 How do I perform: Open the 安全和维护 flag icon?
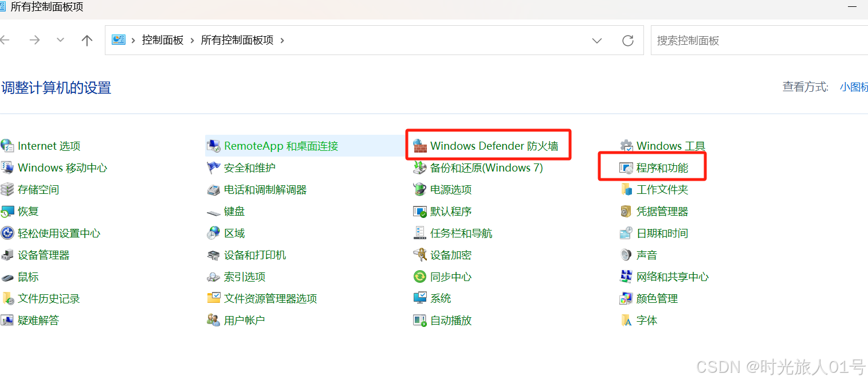214,167
